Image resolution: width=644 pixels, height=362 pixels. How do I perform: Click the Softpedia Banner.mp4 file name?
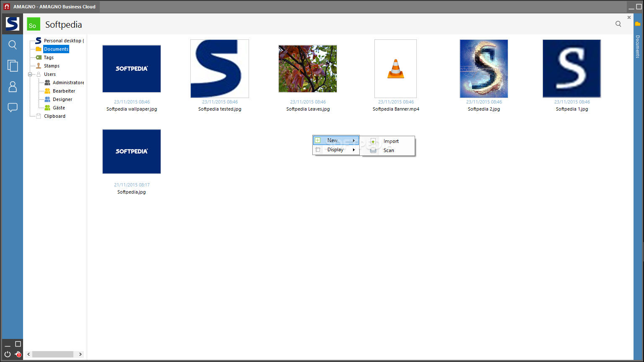tap(396, 109)
